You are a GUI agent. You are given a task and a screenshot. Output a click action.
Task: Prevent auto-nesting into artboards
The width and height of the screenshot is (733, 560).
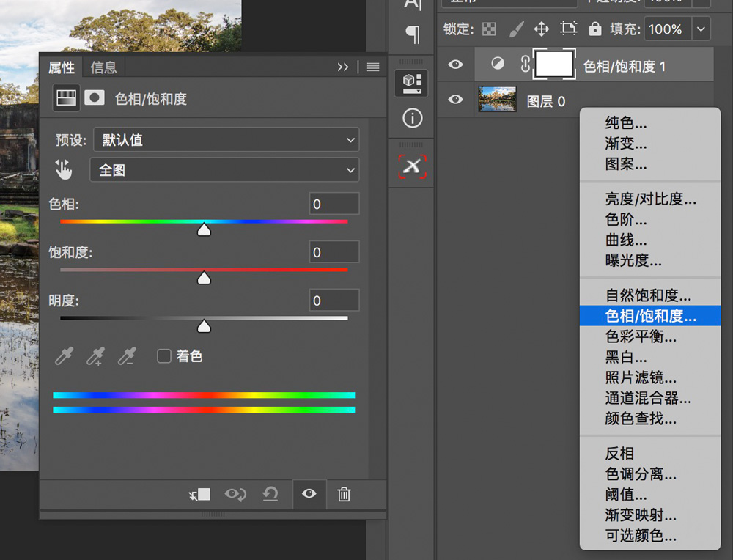click(x=569, y=29)
